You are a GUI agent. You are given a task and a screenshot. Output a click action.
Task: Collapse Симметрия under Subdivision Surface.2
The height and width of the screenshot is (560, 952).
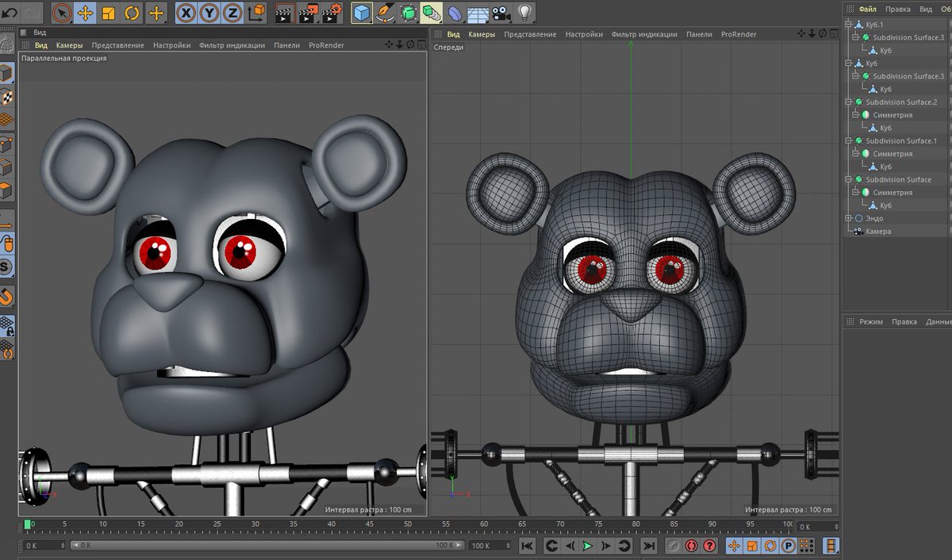point(856,115)
